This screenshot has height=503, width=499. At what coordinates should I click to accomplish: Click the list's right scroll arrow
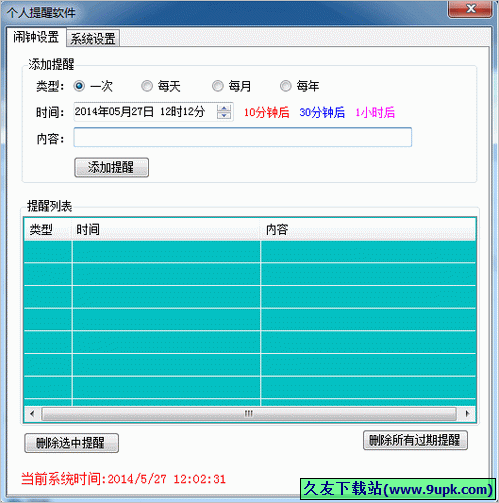coord(467,414)
